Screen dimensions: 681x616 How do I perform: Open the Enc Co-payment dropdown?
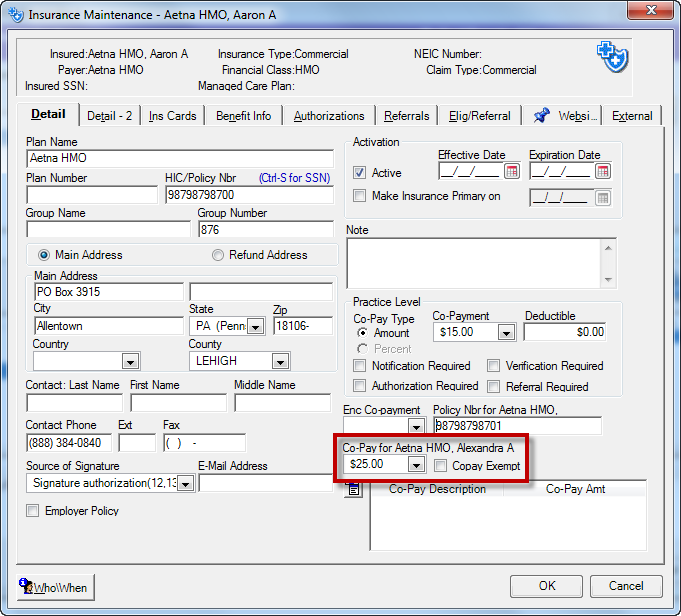coord(417,426)
